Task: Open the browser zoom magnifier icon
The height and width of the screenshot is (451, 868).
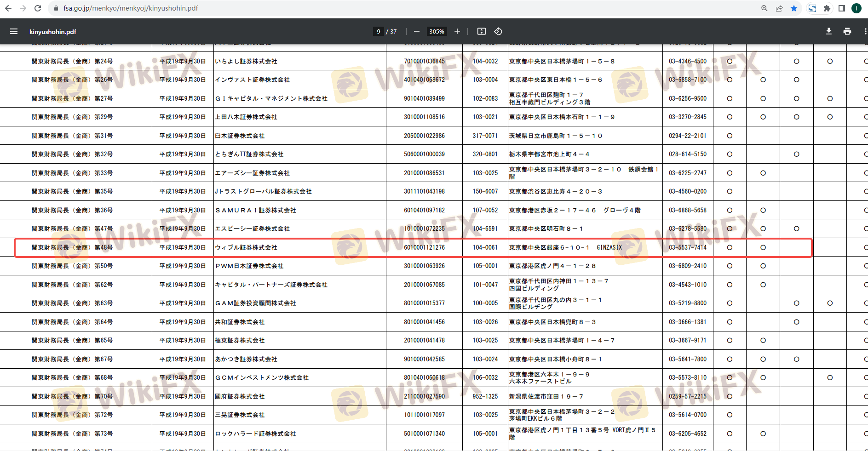Action: 764,8
